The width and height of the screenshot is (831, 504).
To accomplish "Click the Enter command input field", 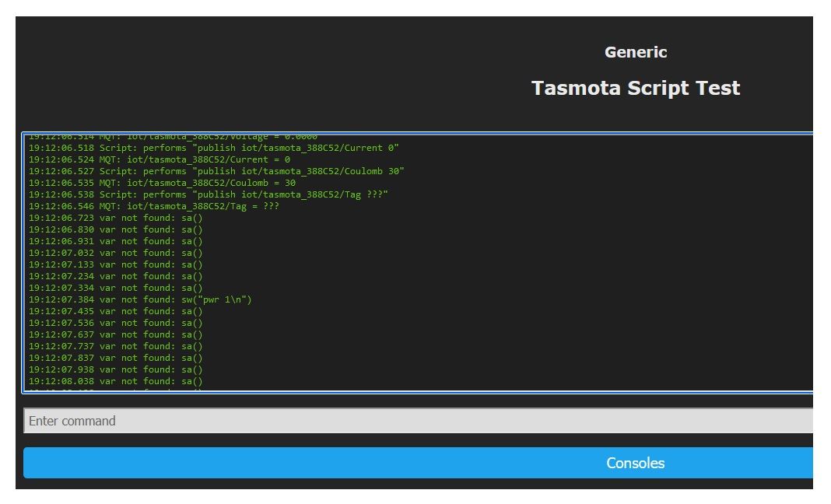I will pyautogui.click(x=418, y=421).
